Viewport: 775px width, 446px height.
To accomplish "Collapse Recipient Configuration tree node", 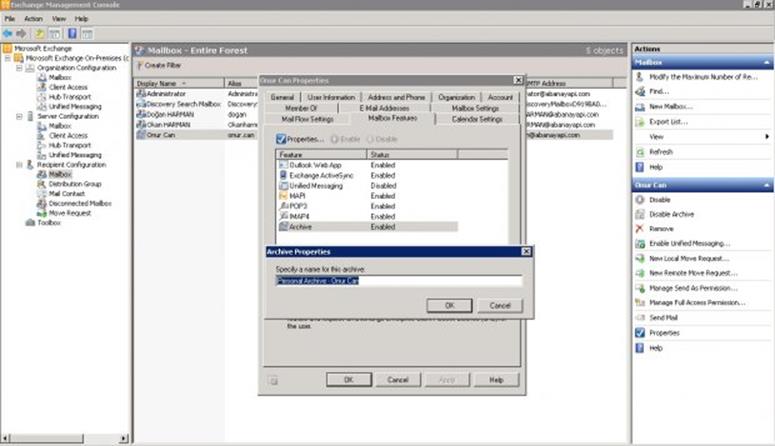I will (19, 165).
